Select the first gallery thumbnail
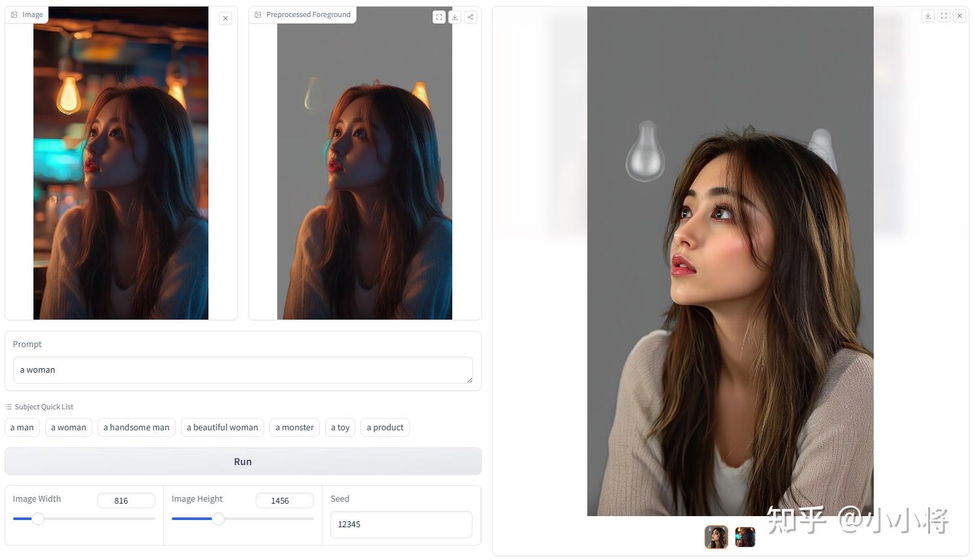Screen dimensions: 974x560 coord(716,537)
